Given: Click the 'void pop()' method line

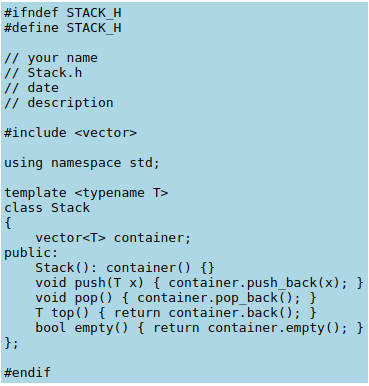Looking at the screenshot, I should click(176, 298).
